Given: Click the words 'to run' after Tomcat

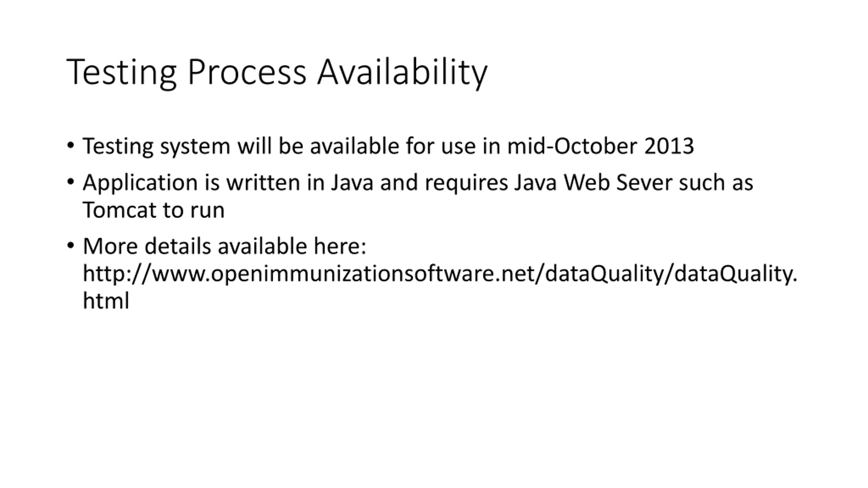Looking at the screenshot, I should (x=194, y=210).
